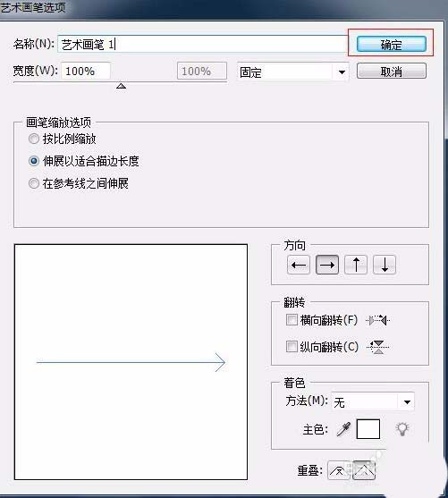Set brush direction to left arrow
The width and height of the screenshot is (448, 498).
coord(299,265)
